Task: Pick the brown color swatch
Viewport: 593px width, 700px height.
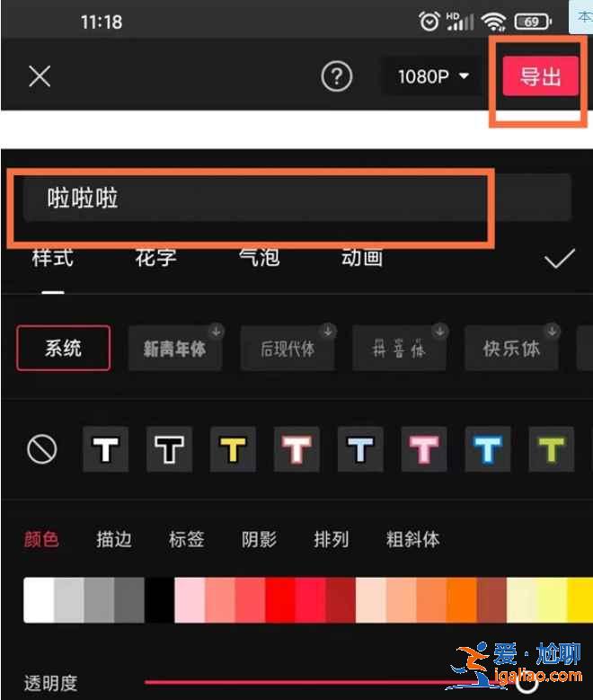Action: click(491, 600)
